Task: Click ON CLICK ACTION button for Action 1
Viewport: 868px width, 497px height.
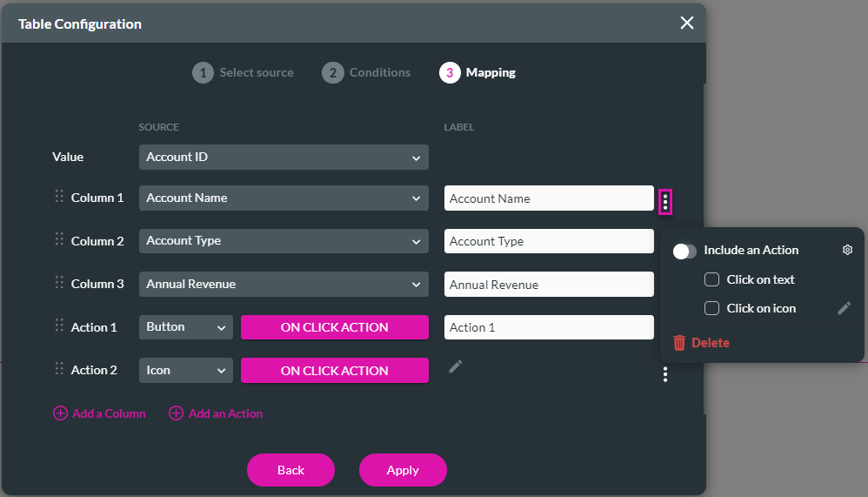Action: (x=334, y=327)
